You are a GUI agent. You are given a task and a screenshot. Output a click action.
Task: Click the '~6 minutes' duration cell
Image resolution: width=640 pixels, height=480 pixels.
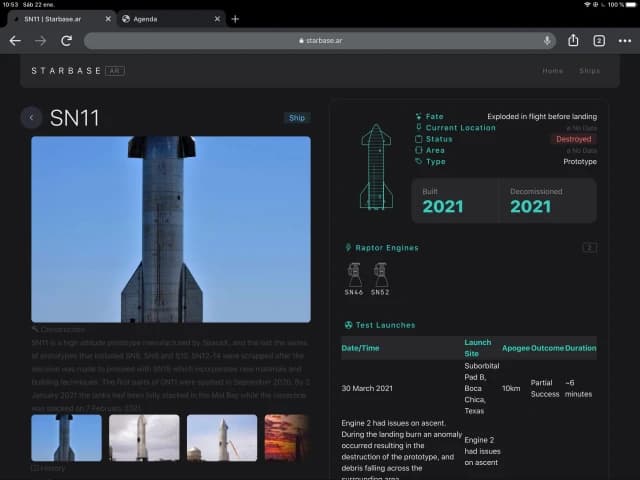coord(578,389)
